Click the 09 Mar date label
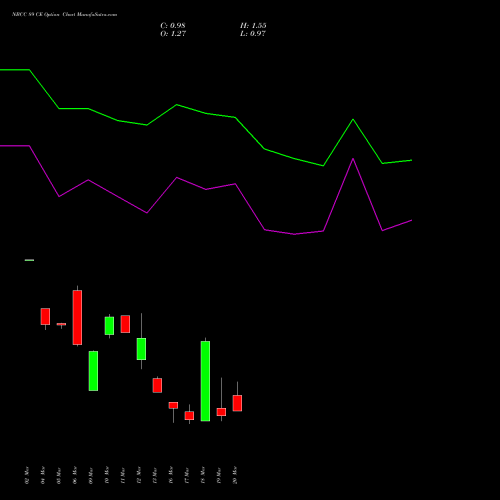 click(x=91, y=475)
